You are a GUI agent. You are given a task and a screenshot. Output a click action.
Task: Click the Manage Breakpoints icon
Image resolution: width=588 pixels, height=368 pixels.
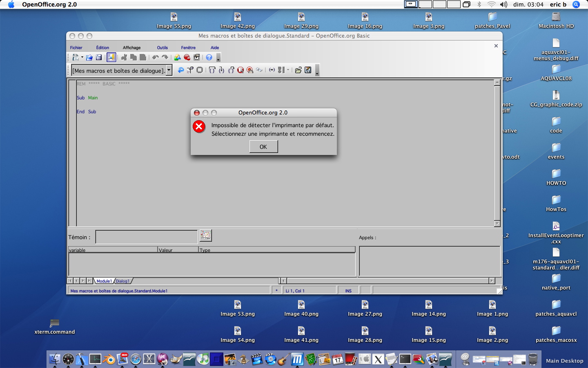click(x=250, y=70)
